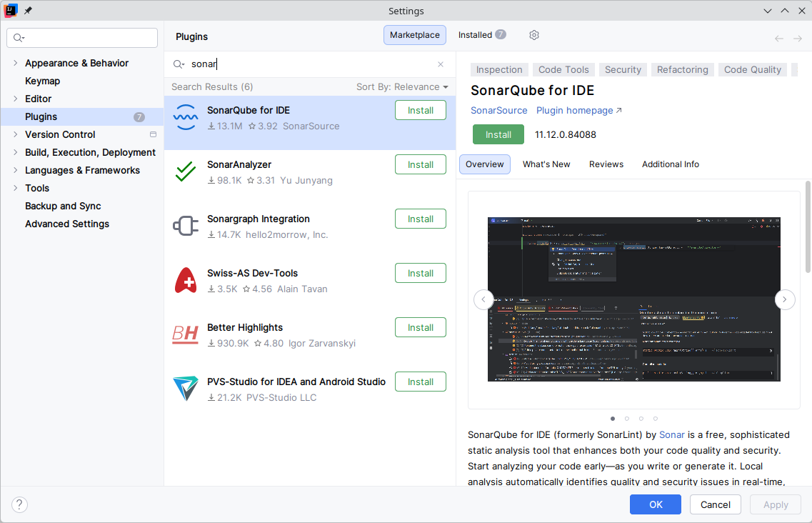The width and height of the screenshot is (812, 523).
Task: Confirm settings with OK button
Action: [656, 504]
